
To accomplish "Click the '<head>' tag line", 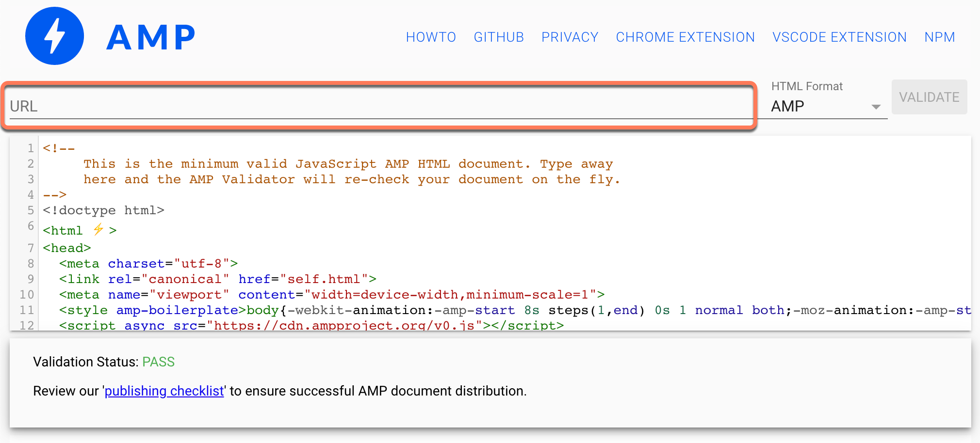I will (x=67, y=248).
